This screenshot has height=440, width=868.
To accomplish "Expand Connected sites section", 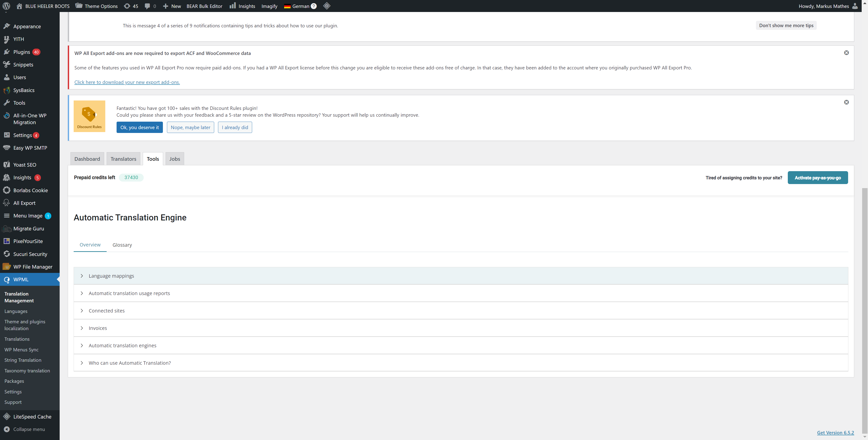I will [461, 310].
